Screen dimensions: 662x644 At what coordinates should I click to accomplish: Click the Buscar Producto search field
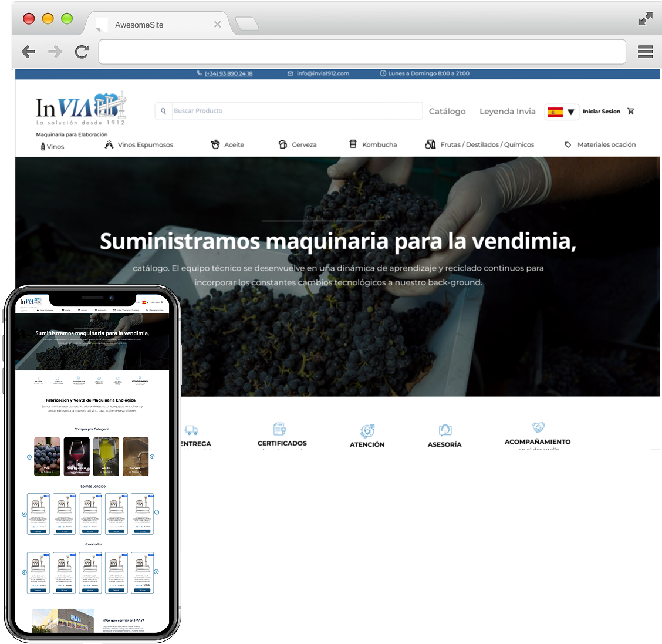[x=296, y=111]
